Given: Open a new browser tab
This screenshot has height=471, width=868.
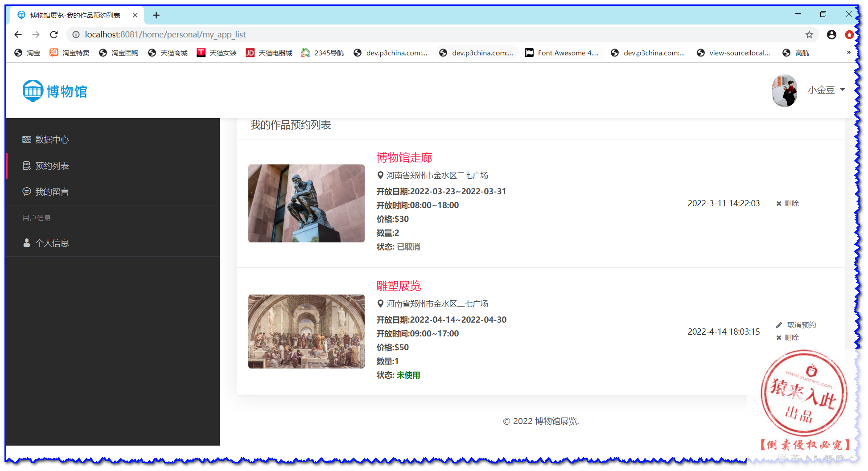Looking at the screenshot, I should 156,15.
